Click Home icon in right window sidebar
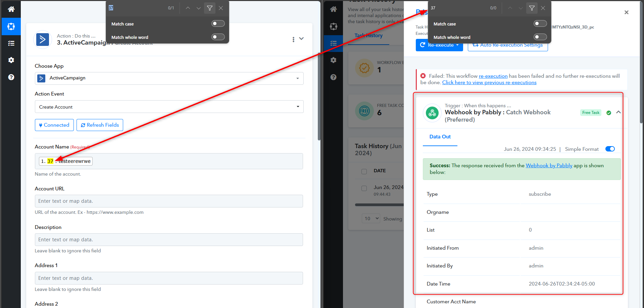Viewport: 644px width, 308px height. click(x=333, y=9)
